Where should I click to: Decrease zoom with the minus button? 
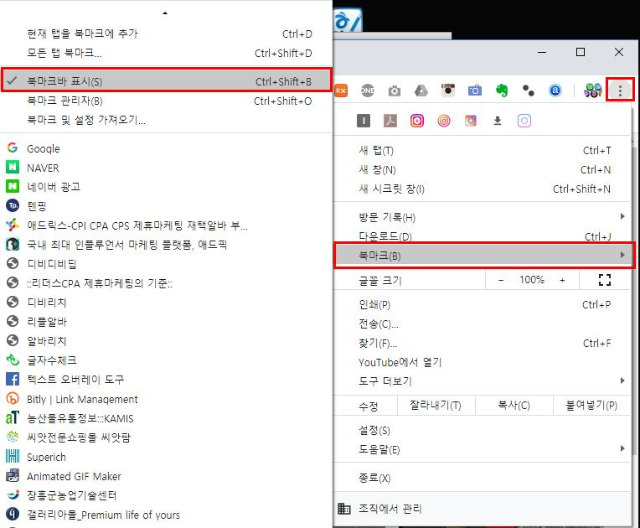click(x=501, y=280)
